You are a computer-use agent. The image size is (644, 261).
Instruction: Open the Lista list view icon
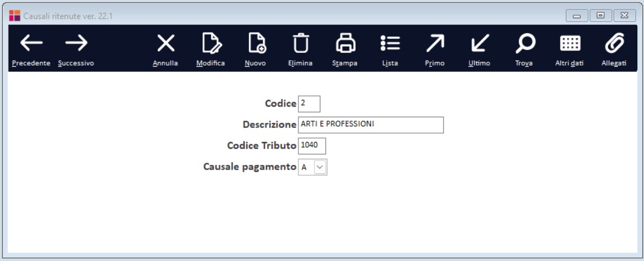coord(390,43)
